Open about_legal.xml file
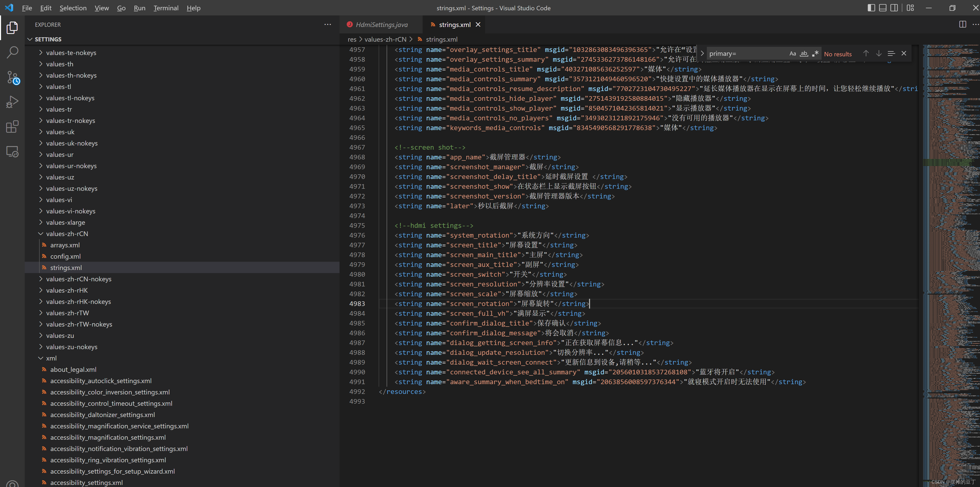Image resolution: width=980 pixels, height=487 pixels. (x=182, y=369)
